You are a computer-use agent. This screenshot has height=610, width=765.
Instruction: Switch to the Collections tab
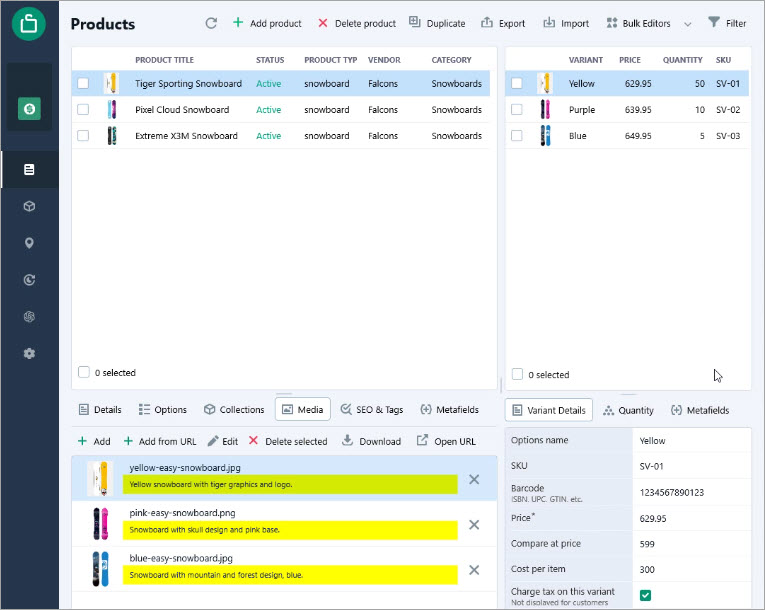(x=234, y=409)
